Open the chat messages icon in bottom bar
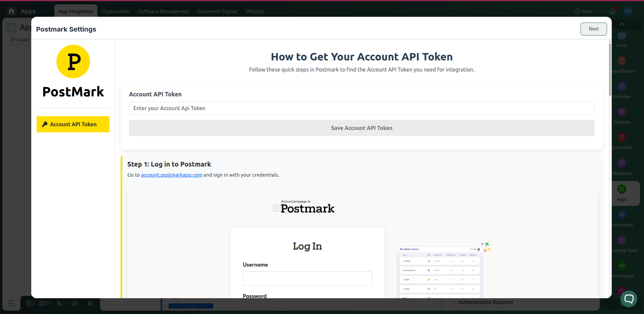644x314 pixels. (x=75, y=303)
